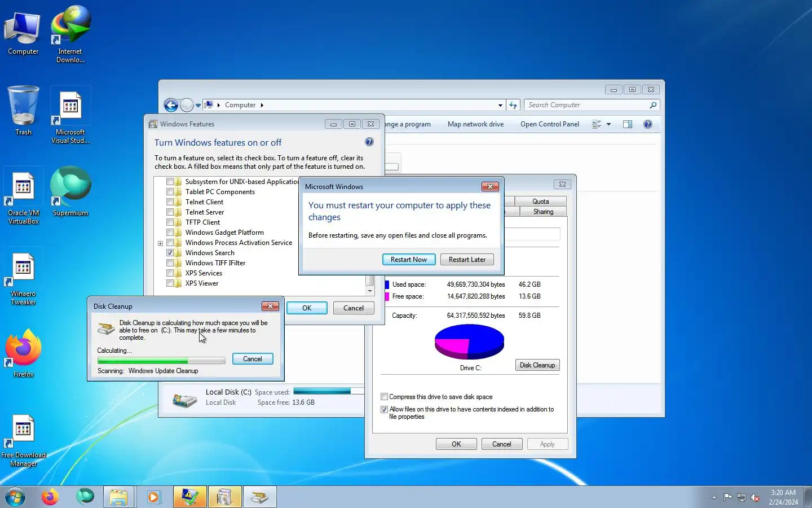Switch to Disk Cleanup taskbar button
812x508 pixels.
click(259, 497)
